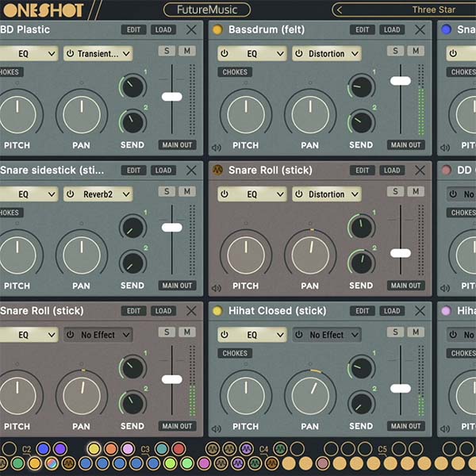Remove Hihat Closed (stick) pad with X
476x476 pixels.
pos(420,311)
